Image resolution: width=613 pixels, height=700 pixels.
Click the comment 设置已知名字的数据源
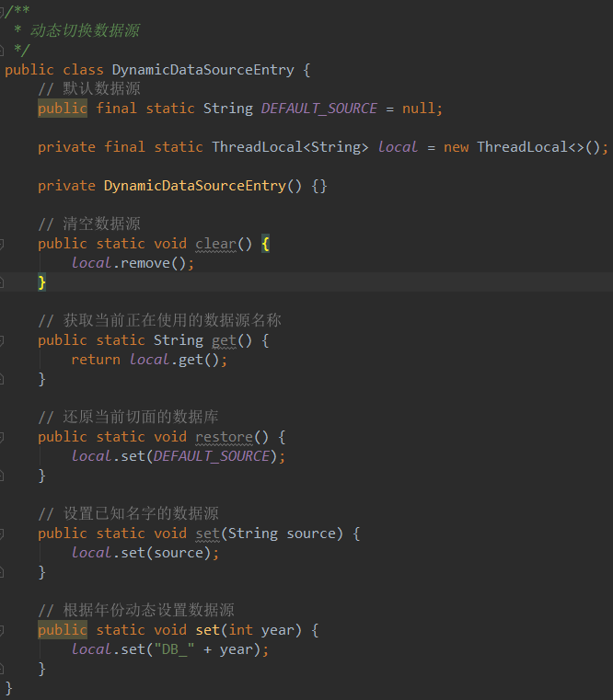(x=141, y=513)
